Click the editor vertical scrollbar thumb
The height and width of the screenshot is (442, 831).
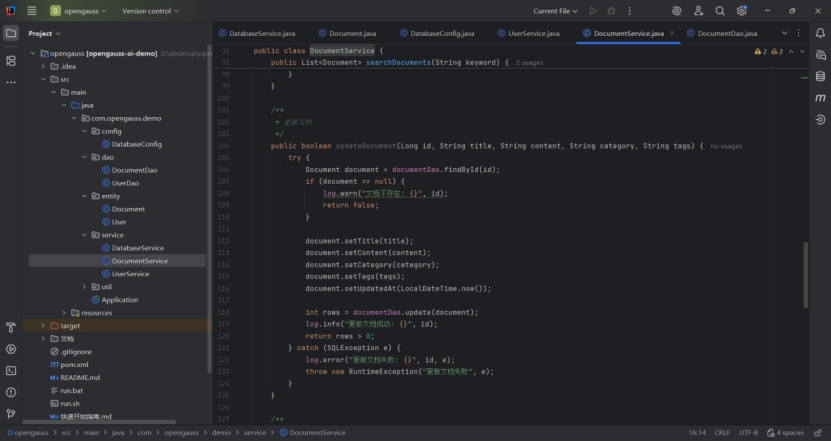(x=806, y=275)
